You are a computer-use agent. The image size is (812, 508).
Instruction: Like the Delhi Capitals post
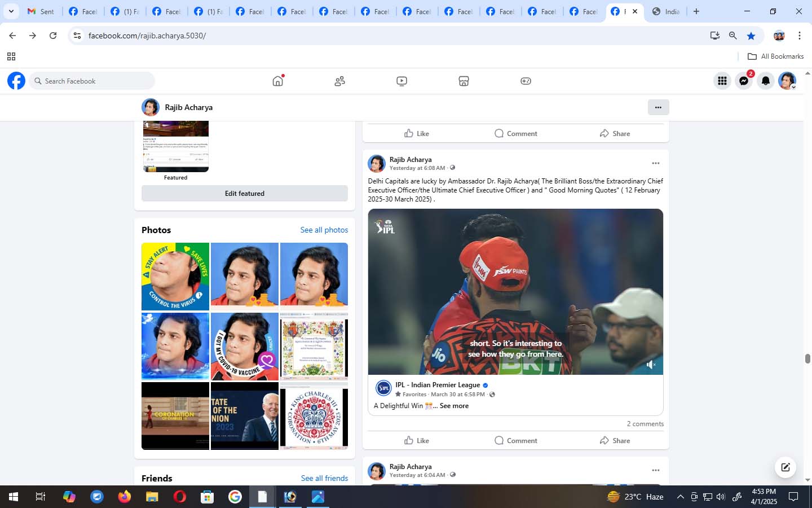pos(417,440)
